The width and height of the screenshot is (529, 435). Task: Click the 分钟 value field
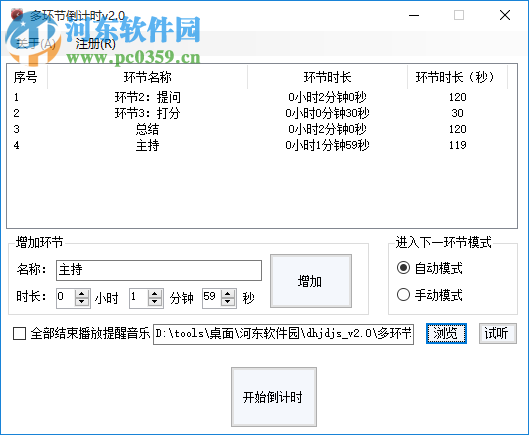(139, 298)
